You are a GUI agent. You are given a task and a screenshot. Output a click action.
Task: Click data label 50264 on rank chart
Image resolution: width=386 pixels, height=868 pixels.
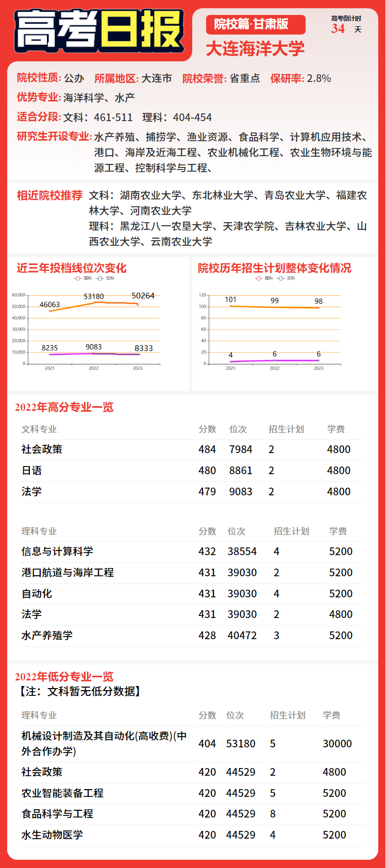pos(143,296)
